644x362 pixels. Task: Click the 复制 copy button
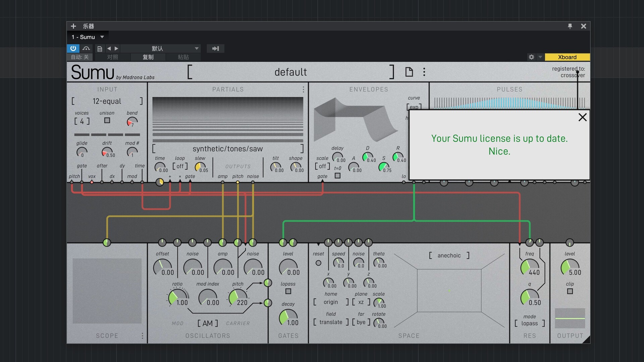148,57
